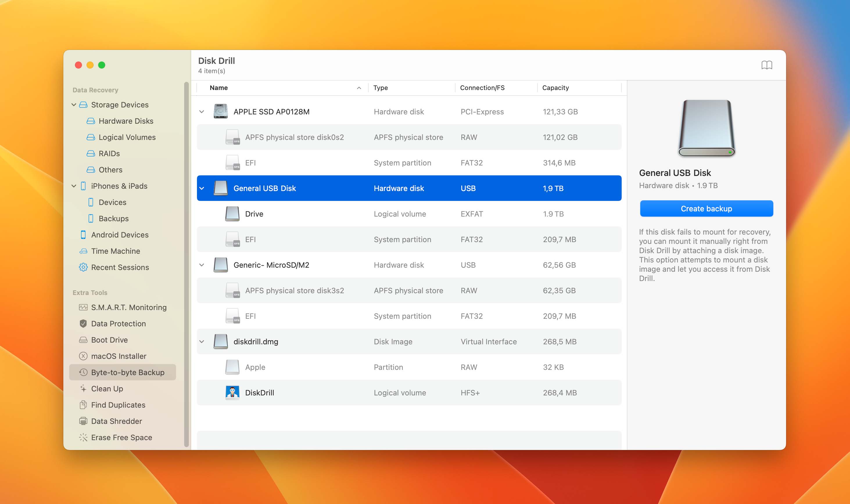Click the diskdrill.dmg name text
Viewport: 850px width, 504px height.
(256, 342)
